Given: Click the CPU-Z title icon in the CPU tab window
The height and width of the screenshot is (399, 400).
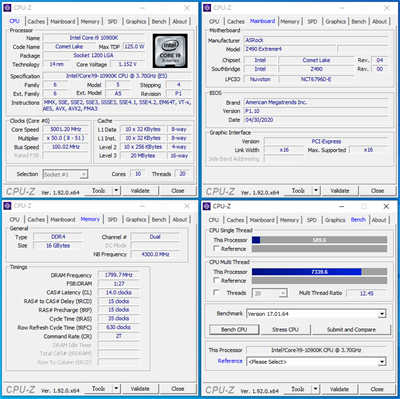Looking at the screenshot, I should [x=7, y=8].
